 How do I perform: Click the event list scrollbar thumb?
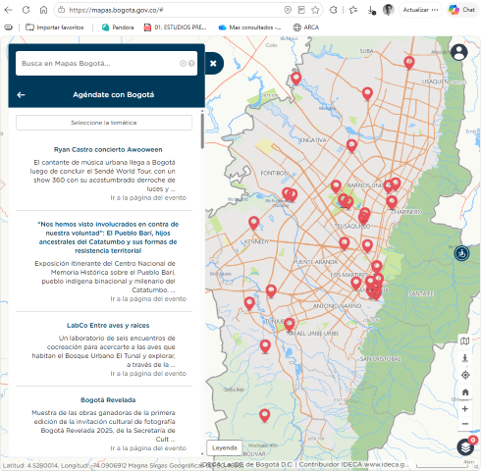202,131
